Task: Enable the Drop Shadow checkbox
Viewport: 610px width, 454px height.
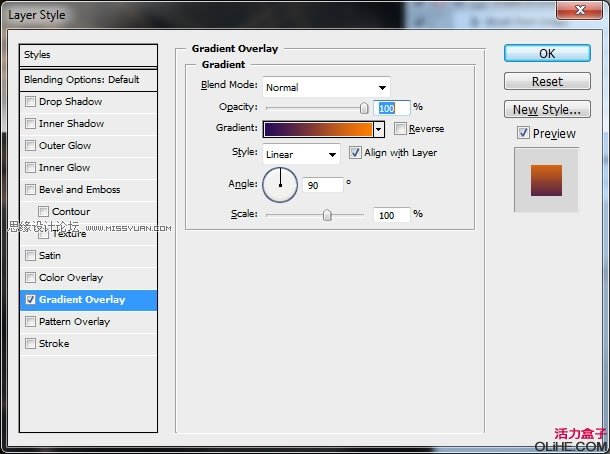Action: 30,102
